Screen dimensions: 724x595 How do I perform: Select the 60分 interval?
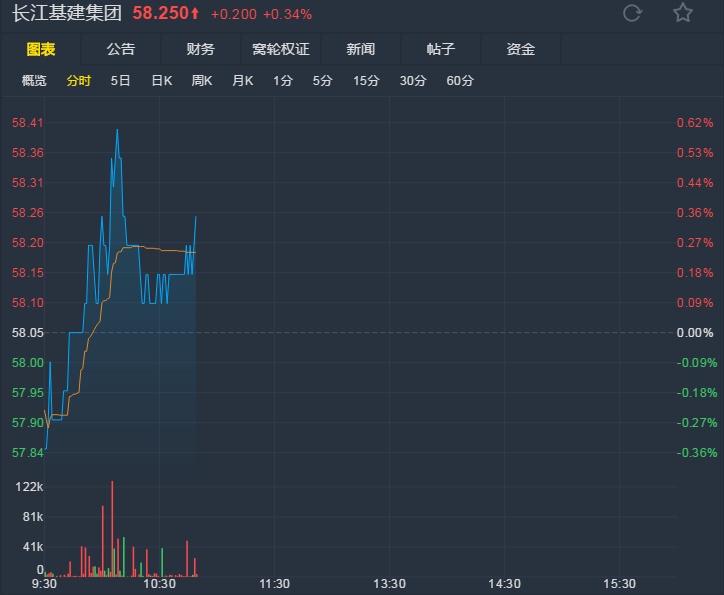(460, 81)
